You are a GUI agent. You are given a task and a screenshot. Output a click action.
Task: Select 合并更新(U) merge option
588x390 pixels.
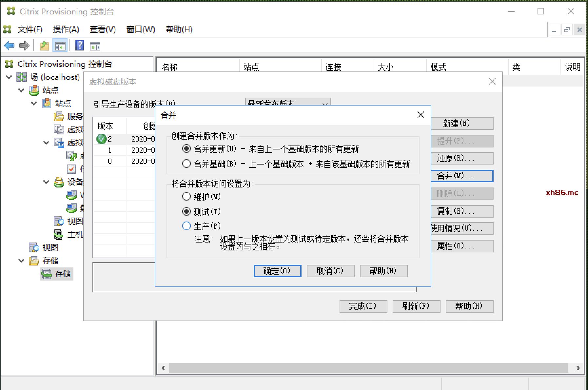tap(186, 149)
